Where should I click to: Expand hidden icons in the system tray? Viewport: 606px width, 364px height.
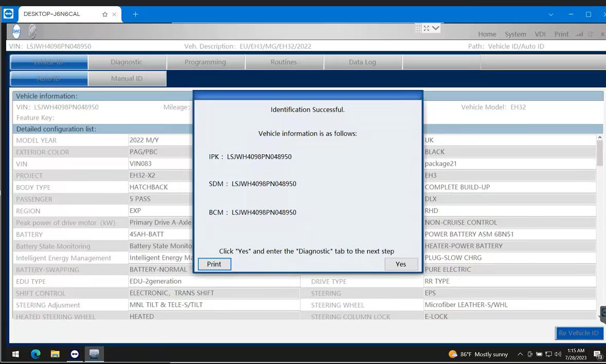521,354
